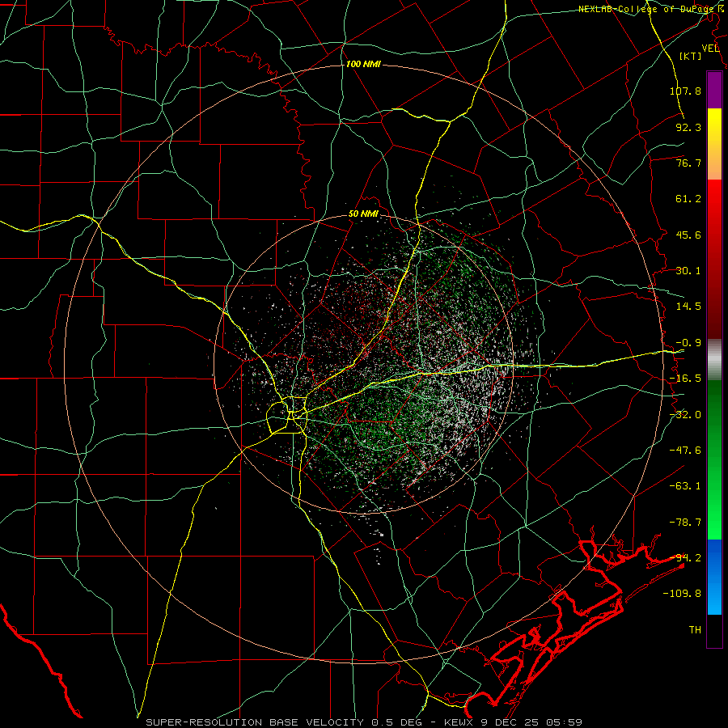This screenshot has height=728, width=728.
Task: Click the gray-white near-zero color bar segment
Action: pos(714,359)
